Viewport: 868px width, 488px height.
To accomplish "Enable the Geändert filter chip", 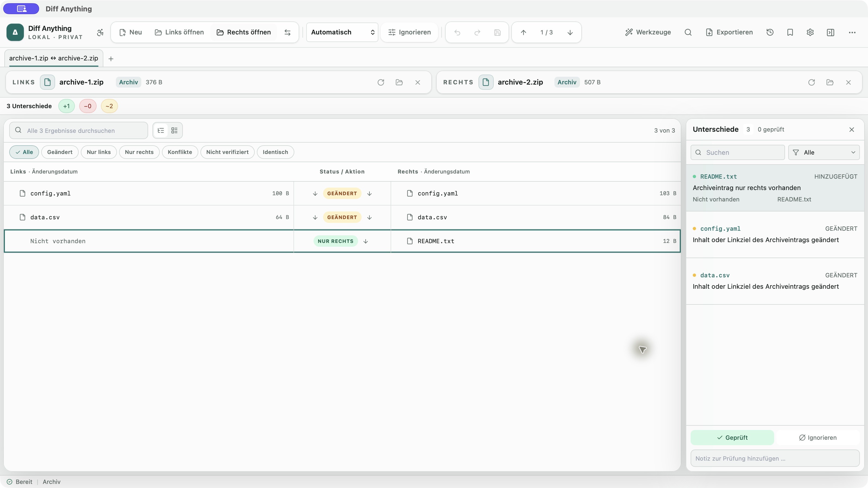I will (x=60, y=152).
